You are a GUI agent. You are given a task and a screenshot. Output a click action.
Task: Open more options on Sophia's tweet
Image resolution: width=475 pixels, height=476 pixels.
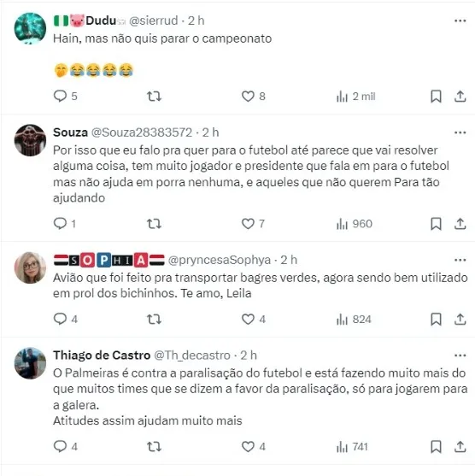[460, 260]
